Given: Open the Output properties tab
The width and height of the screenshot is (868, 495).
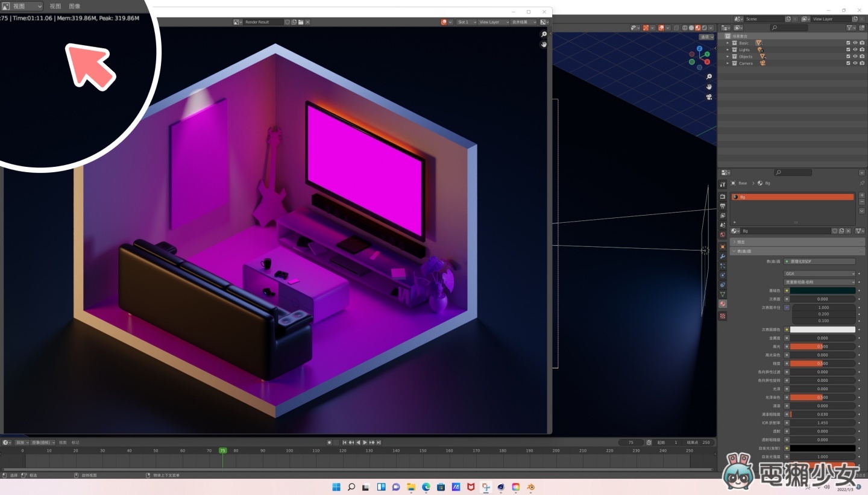Looking at the screenshot, I should pos(723,207).
